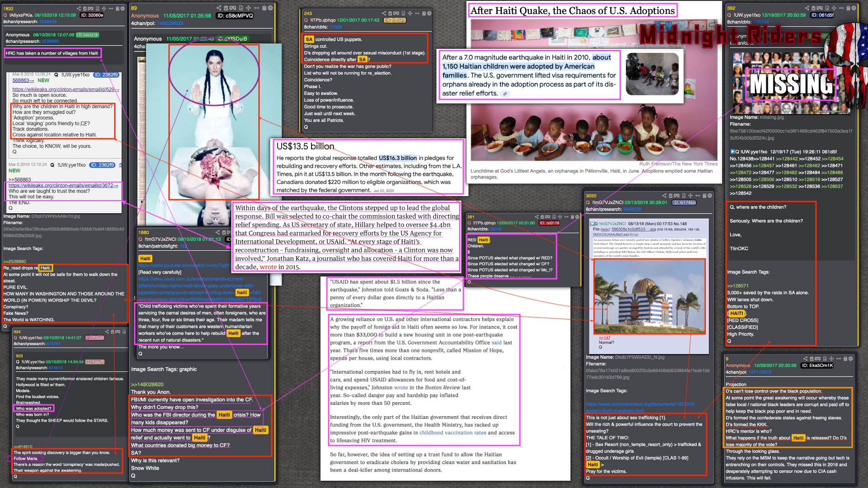Click 'wrote' link in Clinton relief excerpt
The image size is (868, 488).
(x=268, y=267)
